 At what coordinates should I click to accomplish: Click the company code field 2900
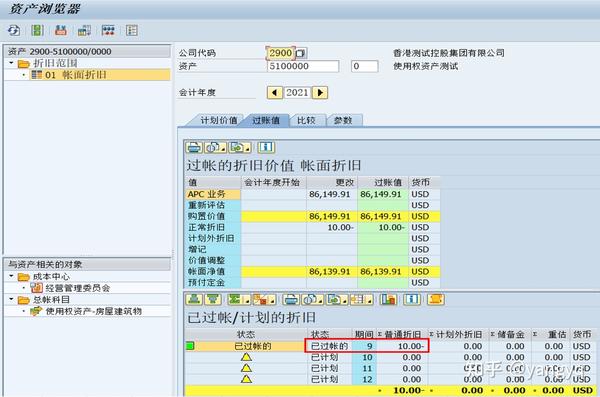point(280,53)
